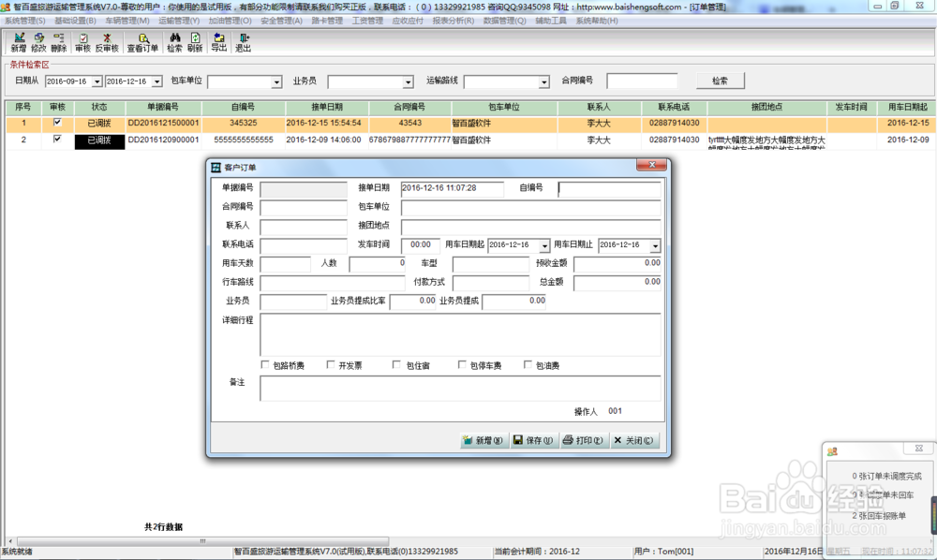Screen dimensions: 937x560
Task: Check the 开发票 checkbox
Action: tap(331, 364)
